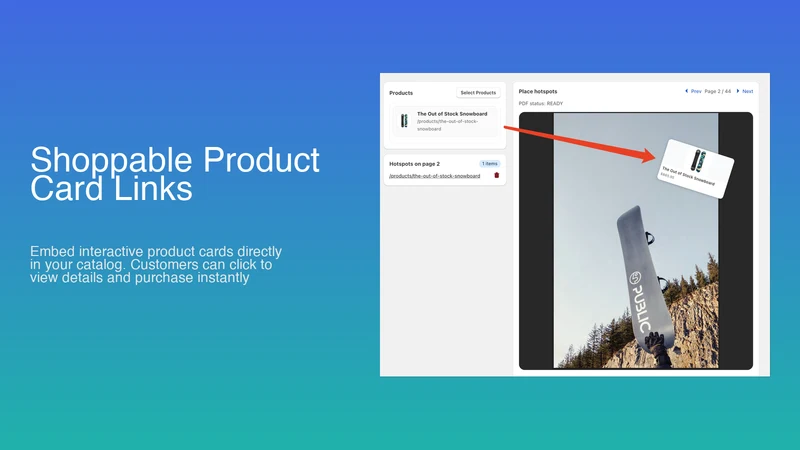Click the 'Place hotspots' heading

[x=538, y=91]
